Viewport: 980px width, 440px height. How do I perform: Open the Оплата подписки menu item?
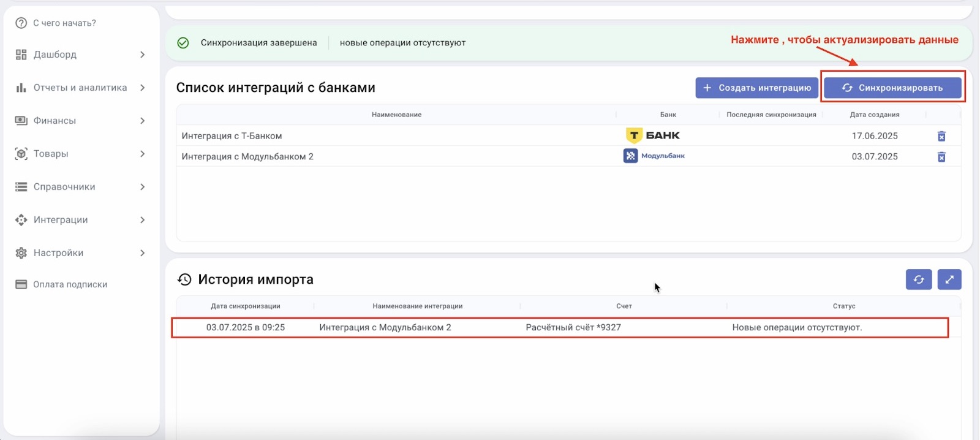[x=70, y=284]
